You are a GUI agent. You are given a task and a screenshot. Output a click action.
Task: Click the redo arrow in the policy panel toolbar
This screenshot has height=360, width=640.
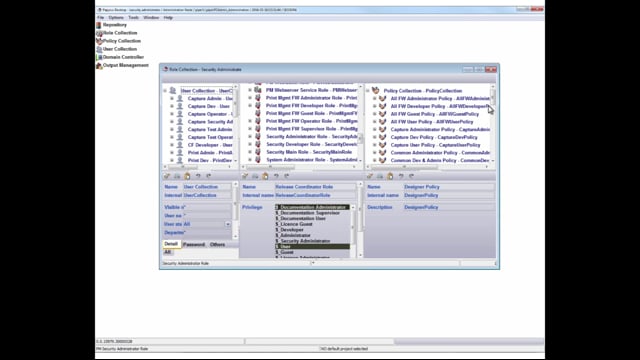(x=411, y=176)
